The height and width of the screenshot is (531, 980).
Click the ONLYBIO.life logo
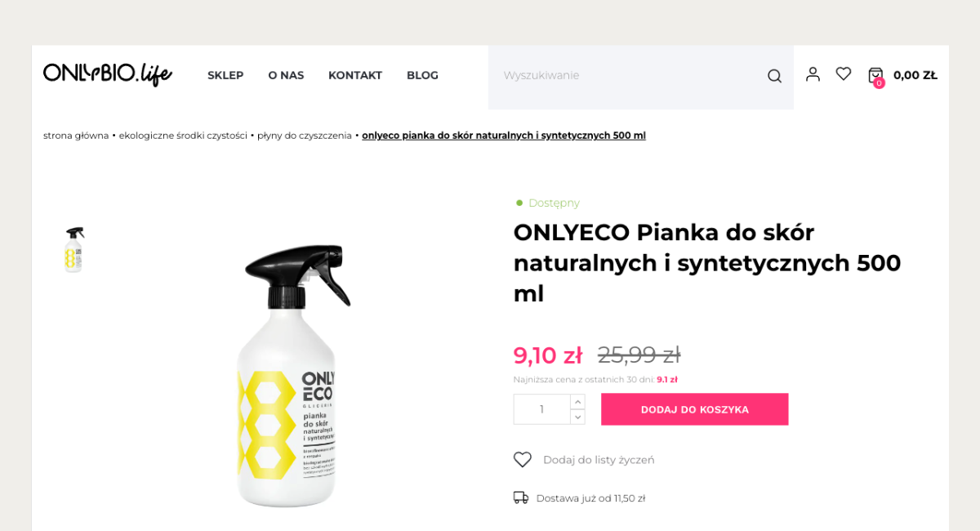(x=108, y=74)
